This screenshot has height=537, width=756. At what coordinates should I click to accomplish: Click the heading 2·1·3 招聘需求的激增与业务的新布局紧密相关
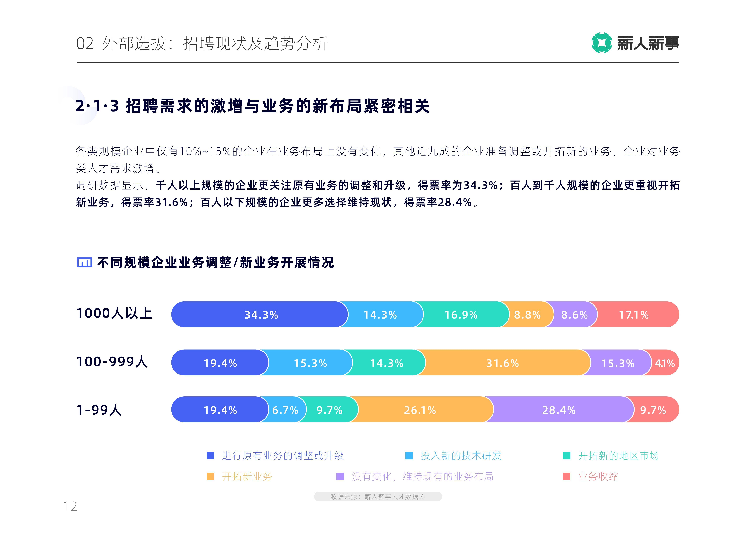click(x=253, y=106)
